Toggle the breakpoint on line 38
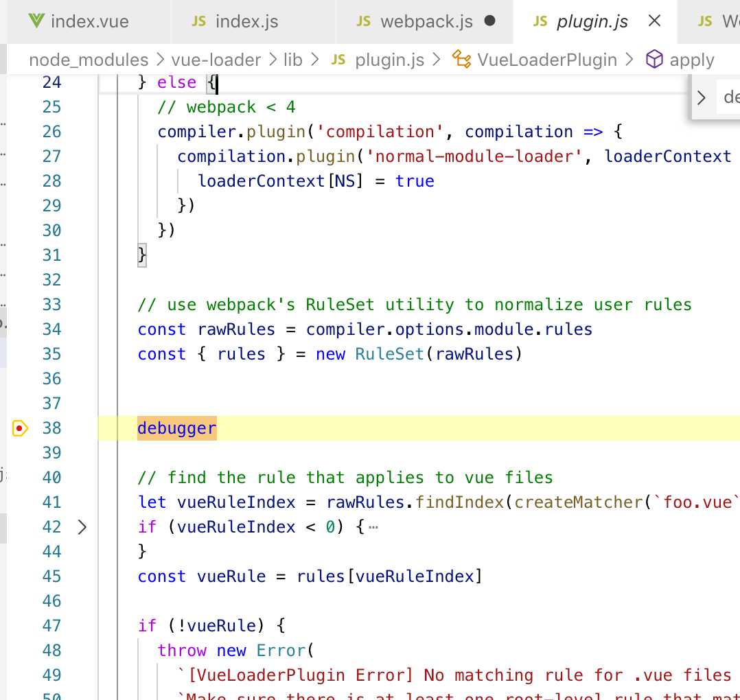The width and height of the screenshot is (740, 700). pos(20,428)
